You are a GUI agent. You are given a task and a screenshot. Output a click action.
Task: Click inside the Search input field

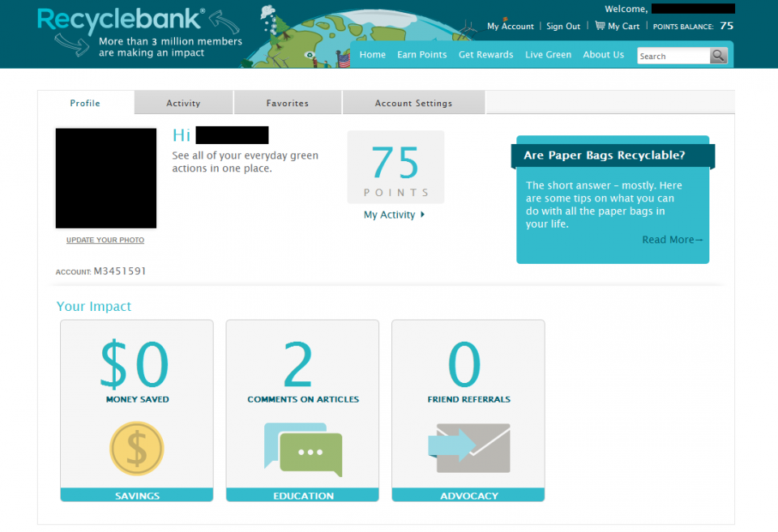[x=673, y=56]
